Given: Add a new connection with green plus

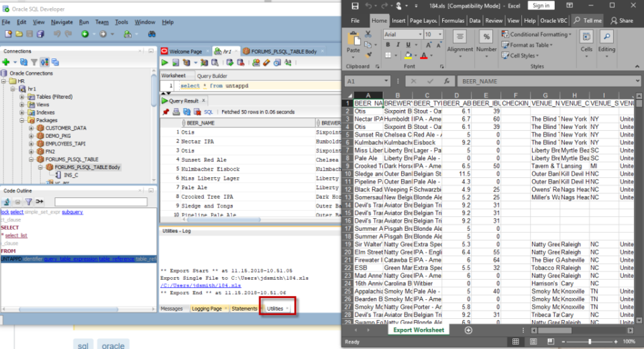Looking at the screenshot, I should (6, 62).
